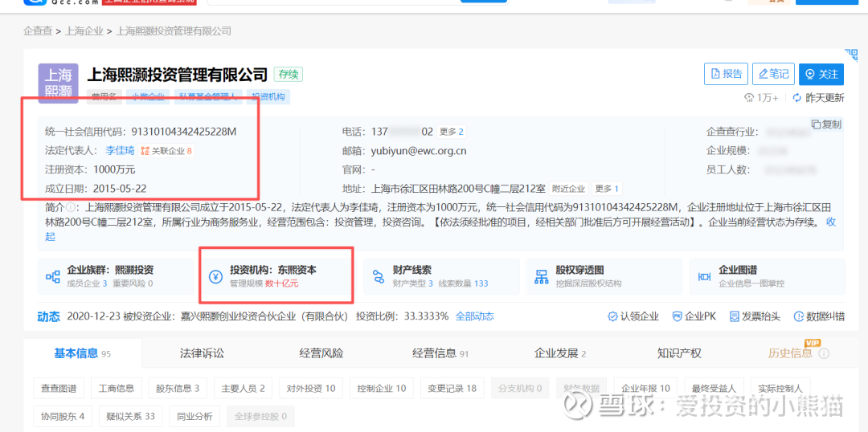Select 对外投资 10 button
This screenshot has height=432, width=868.
coord(311,389)
